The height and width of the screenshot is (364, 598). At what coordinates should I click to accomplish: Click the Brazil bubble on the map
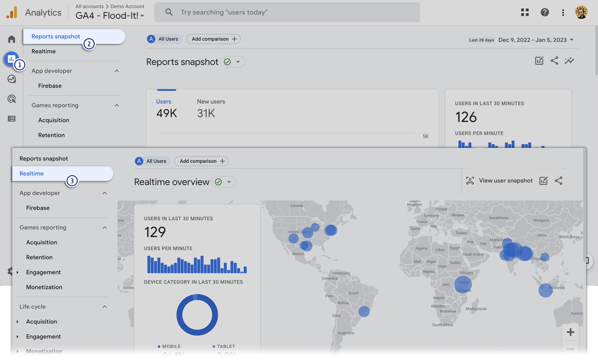[x=364, y=311]
